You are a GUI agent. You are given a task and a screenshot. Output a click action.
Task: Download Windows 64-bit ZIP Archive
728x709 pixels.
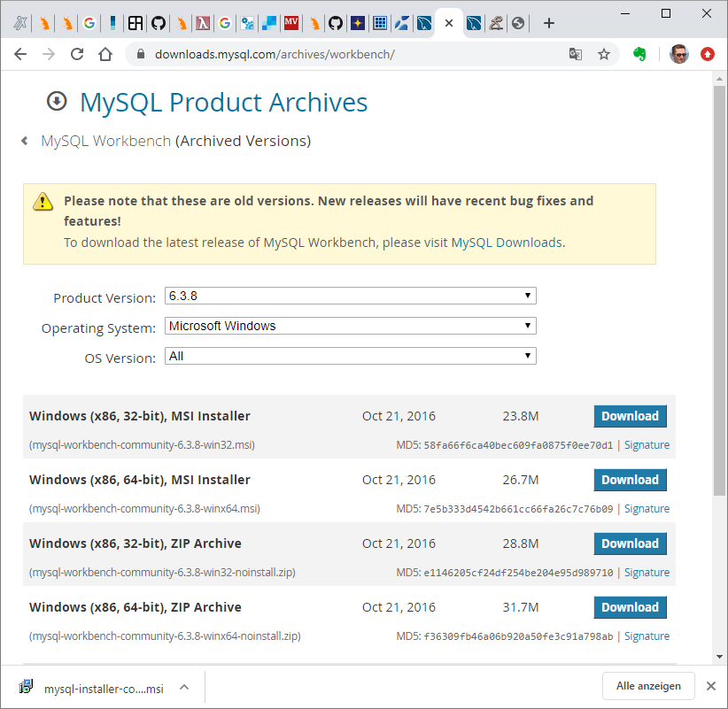pyautogui.click(x=630, y=607)
